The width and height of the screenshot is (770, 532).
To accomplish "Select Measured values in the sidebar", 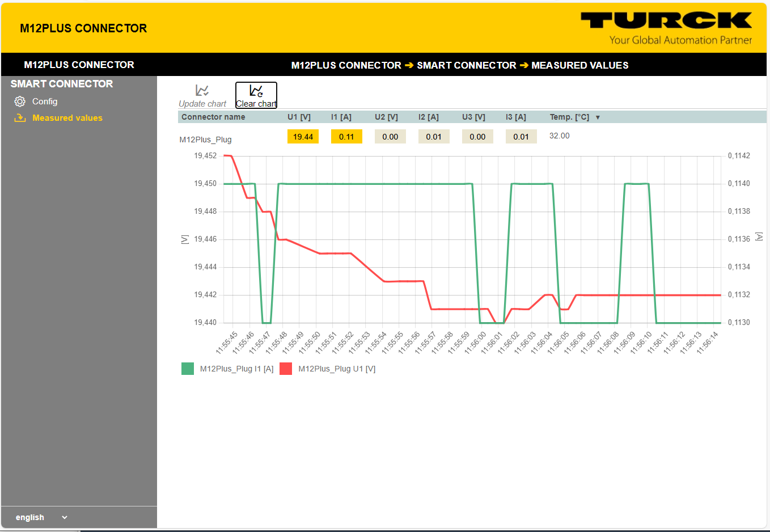I will tap(67, 118).
